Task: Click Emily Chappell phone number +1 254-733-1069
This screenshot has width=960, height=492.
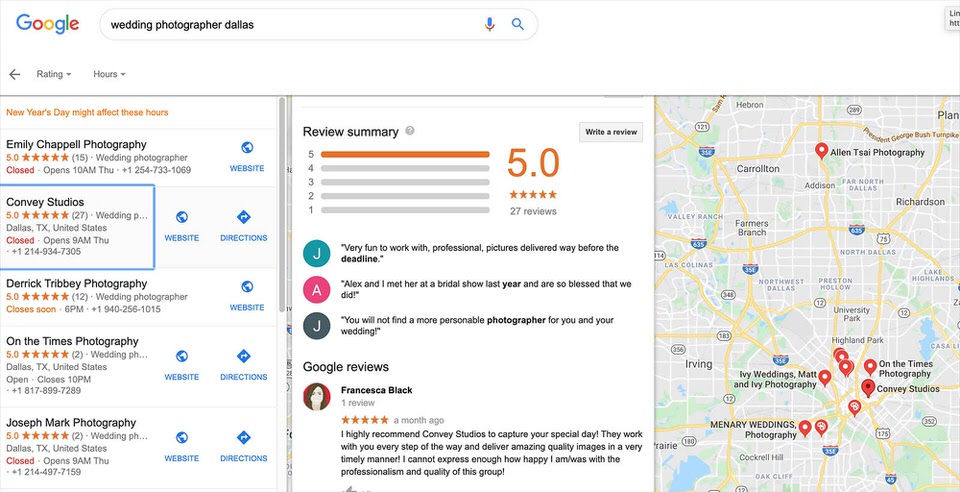Action: pyautogui.click(x=156, y=170)
